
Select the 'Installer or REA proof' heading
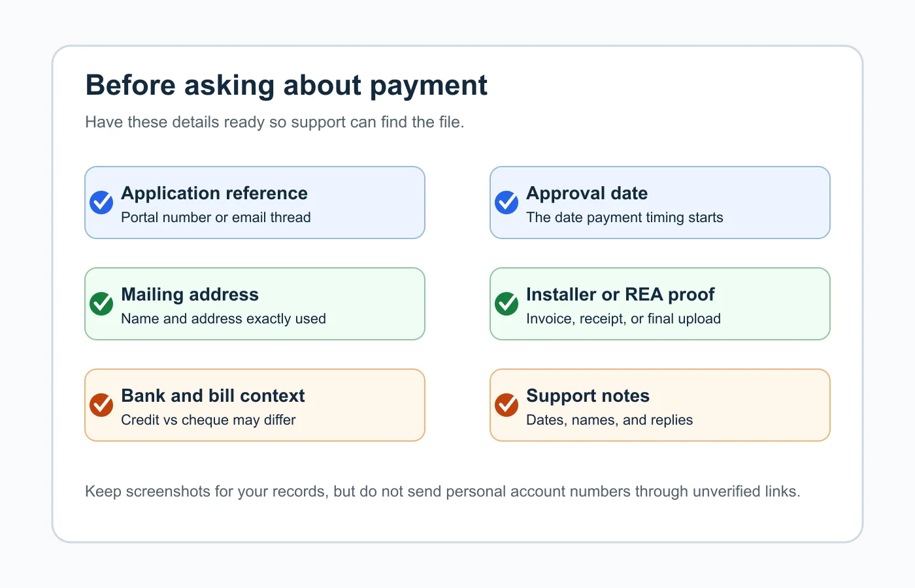(x=620, y=295)
